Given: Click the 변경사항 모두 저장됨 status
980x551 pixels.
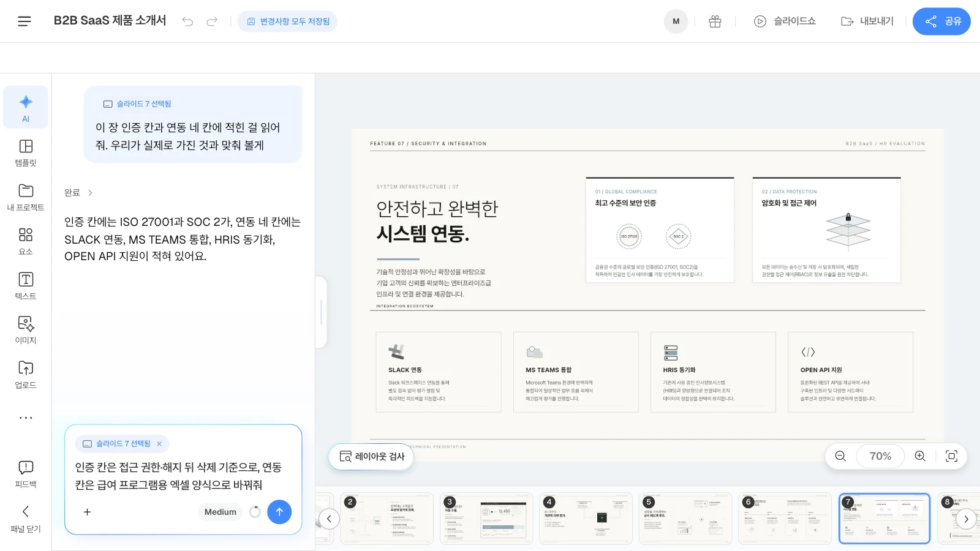Looking at the screenshot, I should coord(288,21).
